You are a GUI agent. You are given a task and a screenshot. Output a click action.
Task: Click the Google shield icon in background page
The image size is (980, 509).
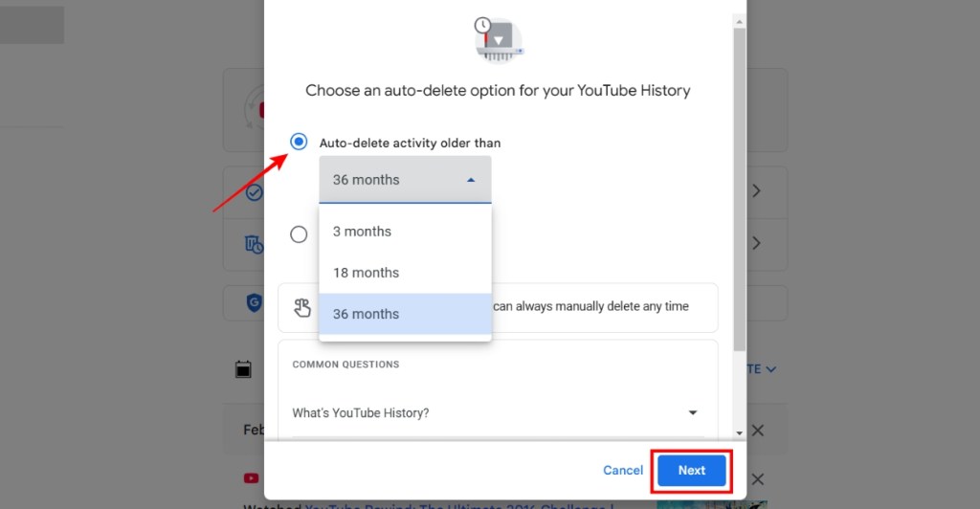click(x=254, y=303)
